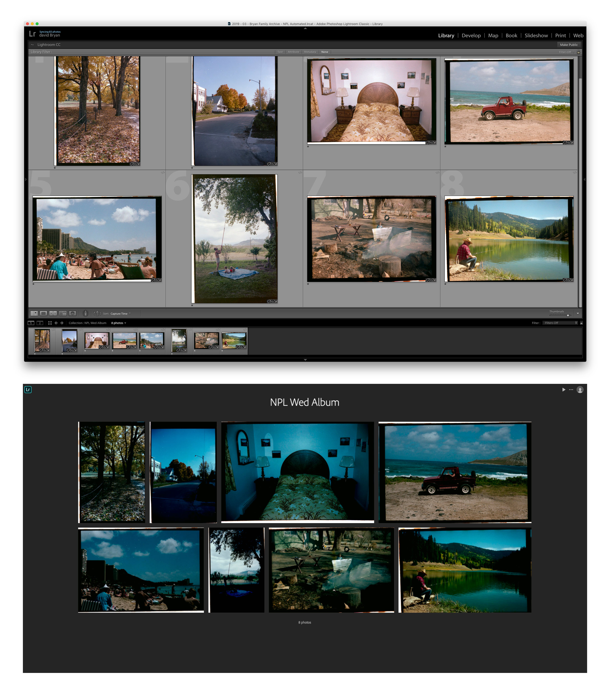The image size is (610, 700).
Task: Click keyword badge on bedroom photo
Action: click(428, 143)
